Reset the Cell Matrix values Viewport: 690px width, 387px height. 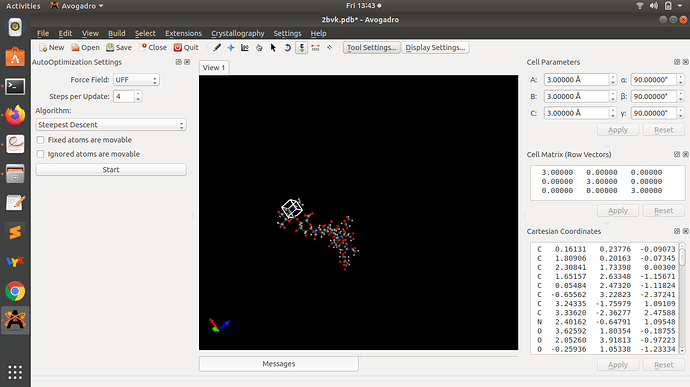point(664,211)
